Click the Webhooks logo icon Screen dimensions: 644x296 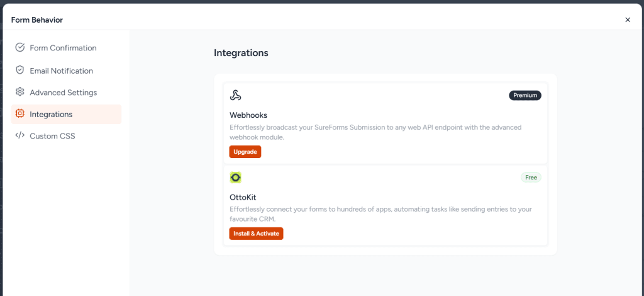pyautogui.click(x=236, y=96)
